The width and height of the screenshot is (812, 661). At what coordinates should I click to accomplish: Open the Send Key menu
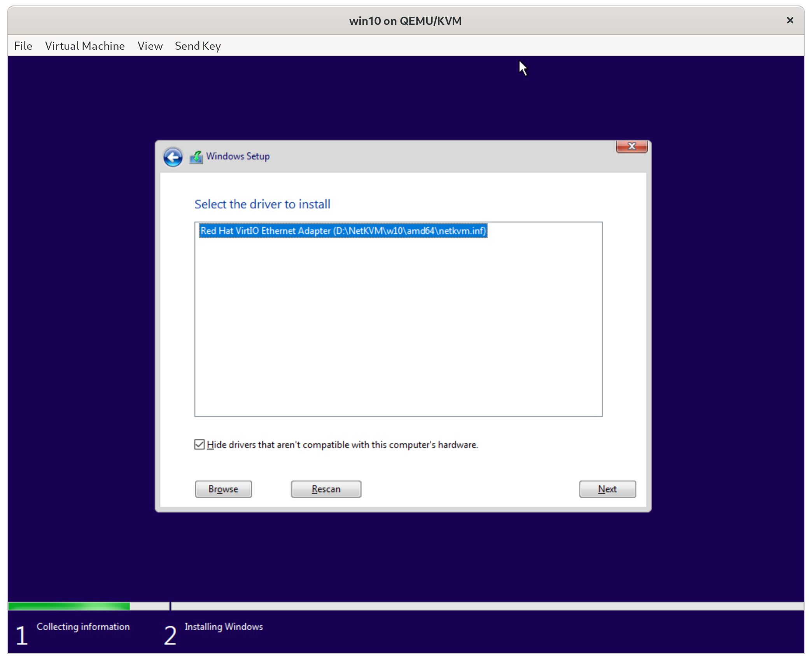click(x=198, y=45)
